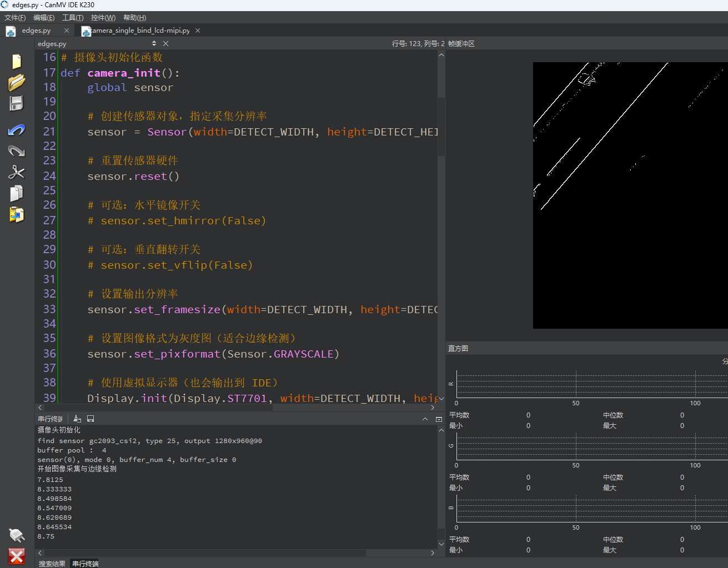Close the edges.py tab
The height and width of the screenshot is (568, 728).
click(67, 31)
